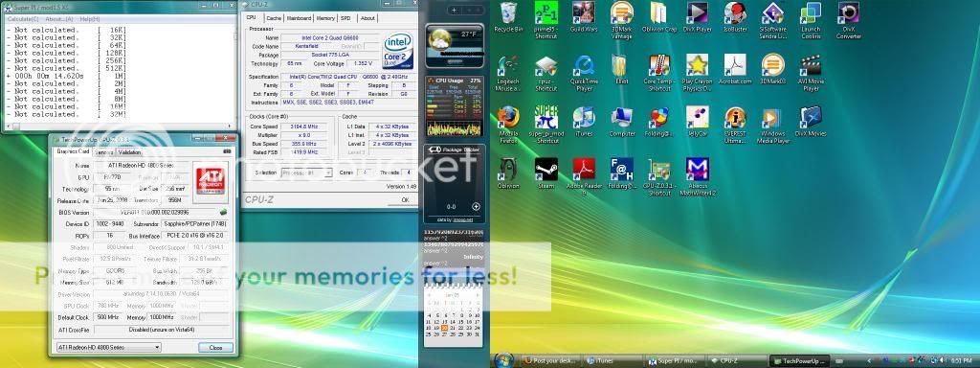Open the IsoBuster desktop icon
Screen dimensions: 980x368
point(735,17)
